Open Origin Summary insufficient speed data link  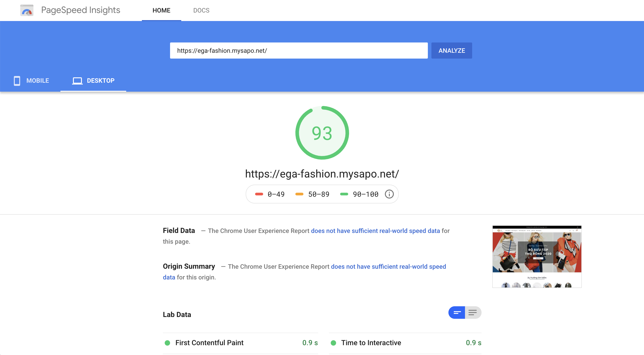[x=388, y=266]
